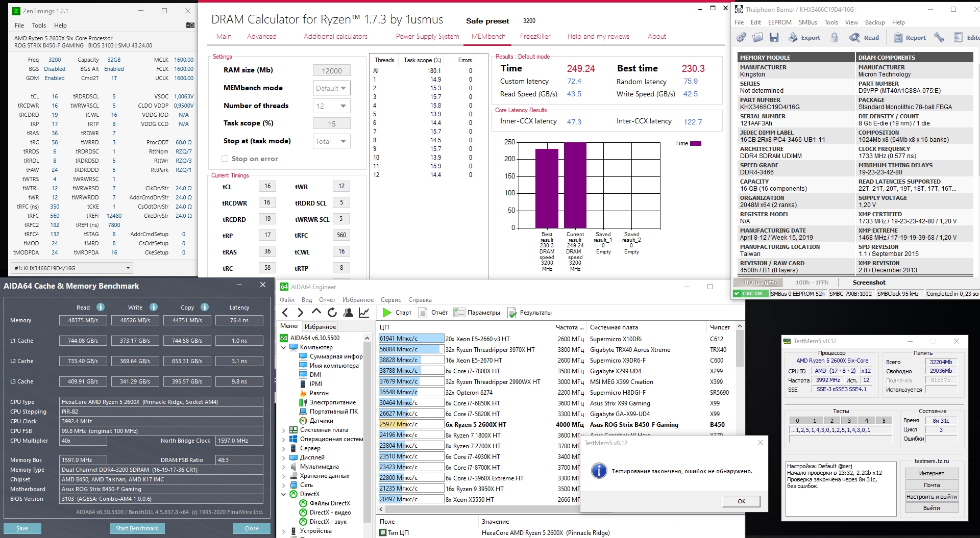Select DirectX - видео in the tree
The width and height of the screenshot is (980, 538).
click(x=330, y=513)
